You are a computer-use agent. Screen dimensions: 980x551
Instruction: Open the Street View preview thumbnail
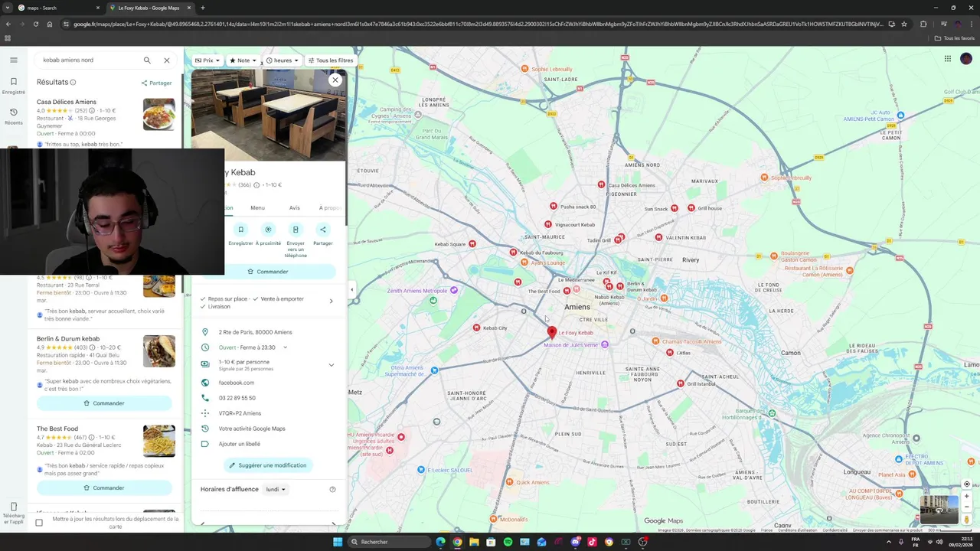coord(939,510)
